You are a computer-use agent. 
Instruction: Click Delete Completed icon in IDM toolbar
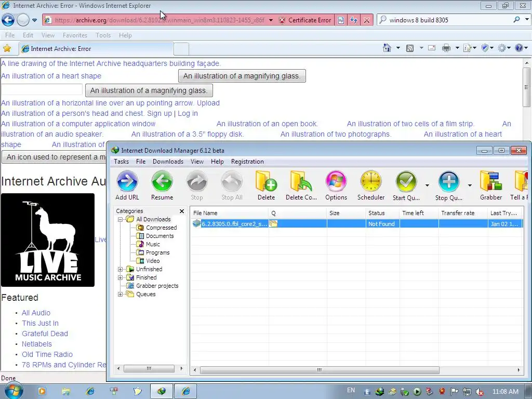pos(301,185)
